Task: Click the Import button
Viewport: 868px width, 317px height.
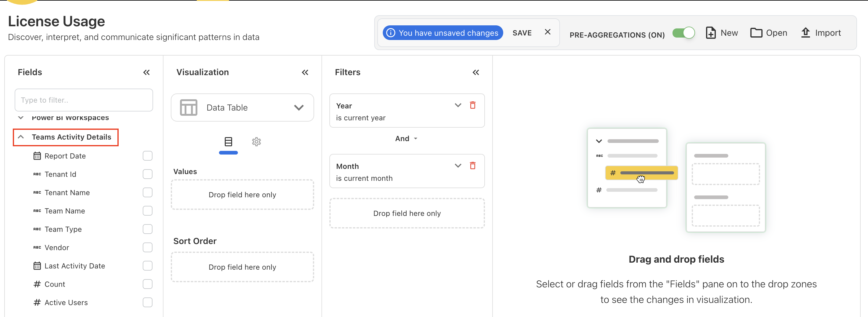Action: point(820,33)
